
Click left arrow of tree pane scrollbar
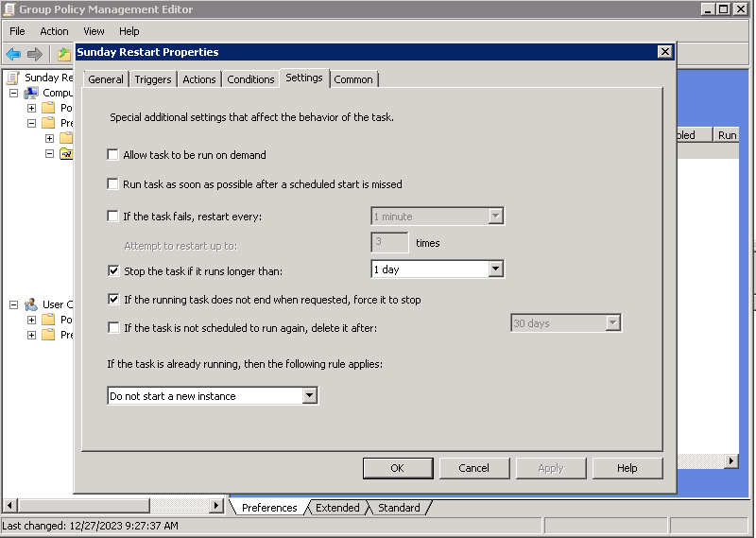pos(9,506)
